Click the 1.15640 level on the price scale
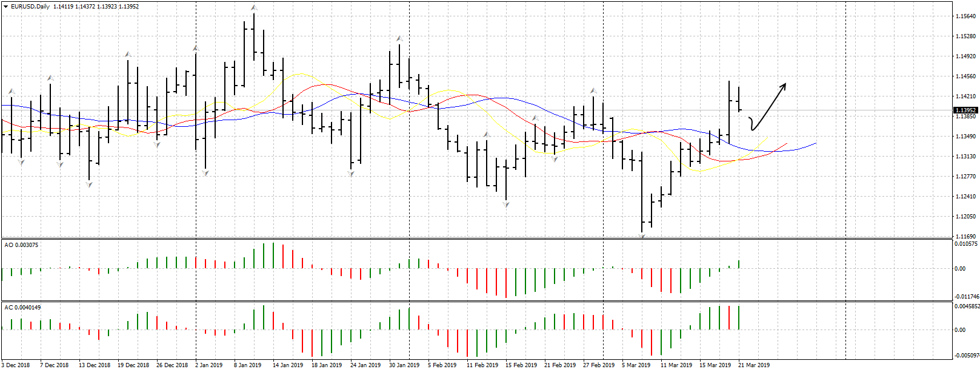 (x=965, y=16)
